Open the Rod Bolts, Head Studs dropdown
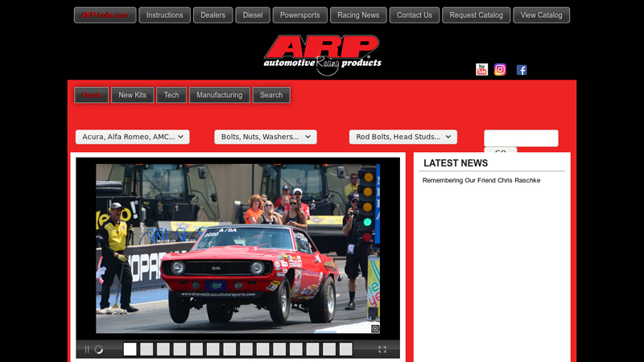The height and width of the screenshot is (362, 644). 403,137
